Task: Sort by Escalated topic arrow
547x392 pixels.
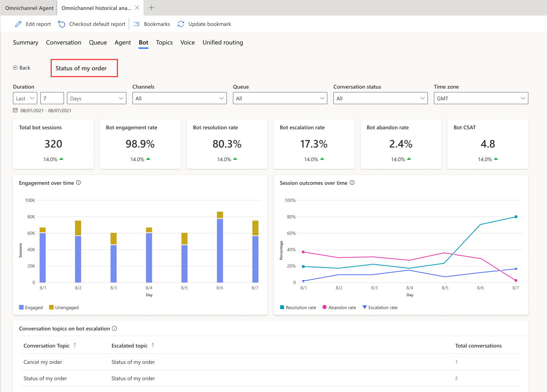Action: click(x=153, y=345)
